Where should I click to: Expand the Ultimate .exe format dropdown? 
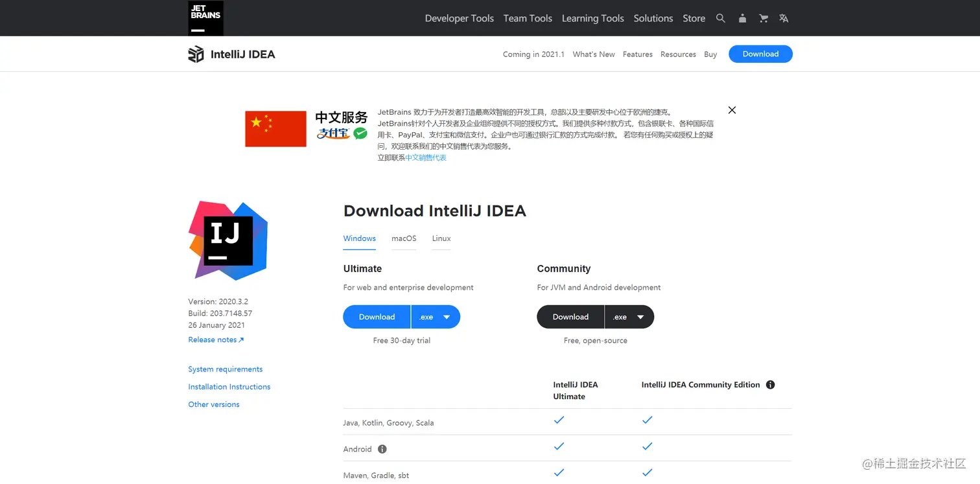436,317
